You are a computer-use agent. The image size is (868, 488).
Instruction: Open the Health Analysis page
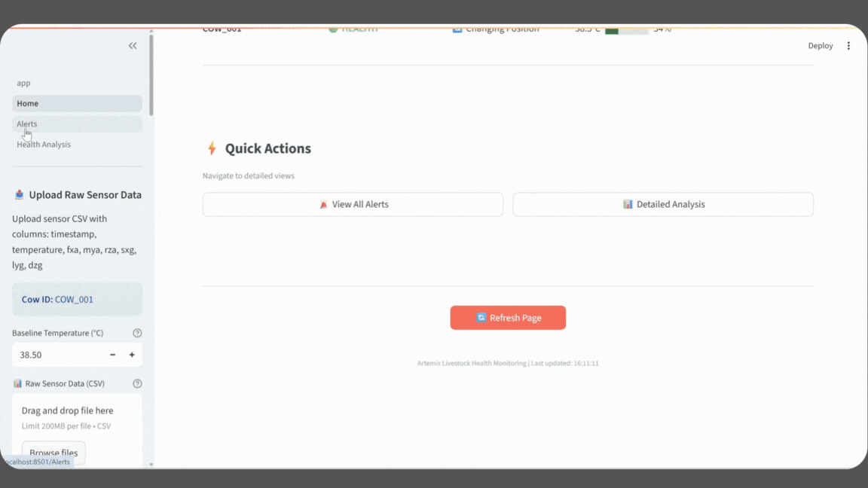coord(44,145)
